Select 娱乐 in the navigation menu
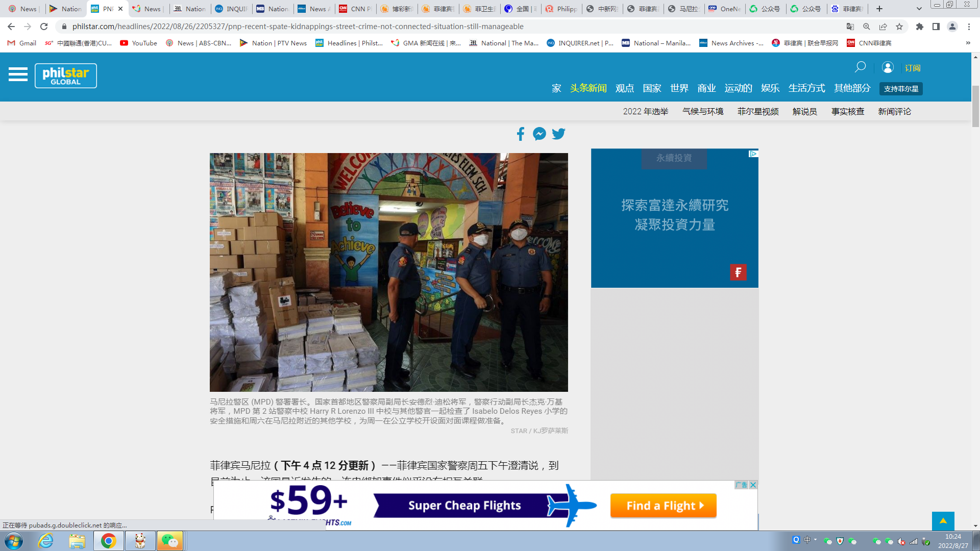The image size is (980, 551). pyautogui.click(x=770, y=88)
